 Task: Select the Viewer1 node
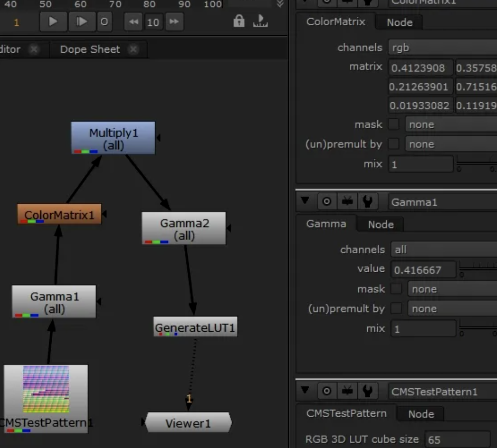pyautogui.click(x=188, y=422)
